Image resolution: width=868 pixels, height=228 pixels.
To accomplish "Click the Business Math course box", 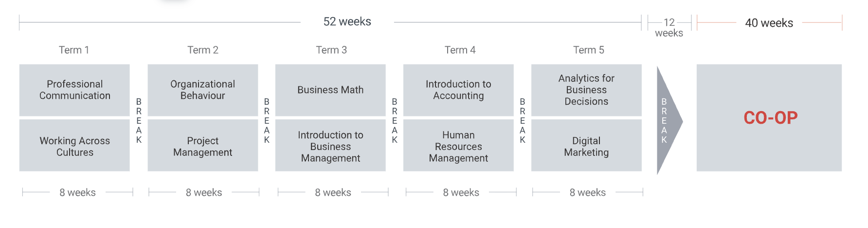I will 330,90.
